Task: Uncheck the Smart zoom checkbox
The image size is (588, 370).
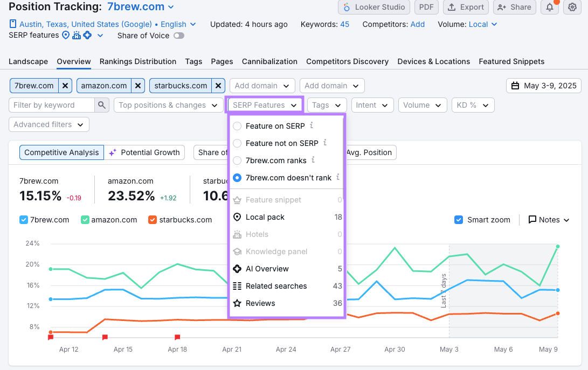Action: (x=459, y=220)
